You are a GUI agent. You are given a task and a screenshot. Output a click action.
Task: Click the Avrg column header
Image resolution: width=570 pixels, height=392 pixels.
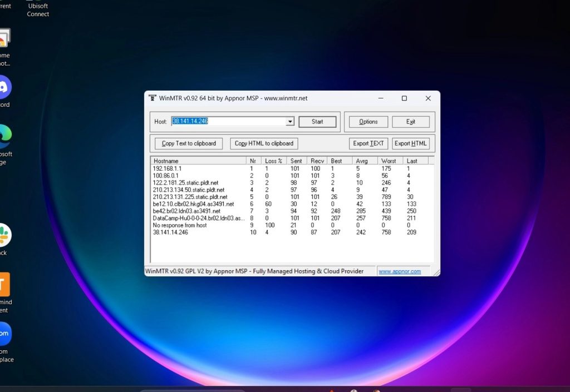(365, 161)
